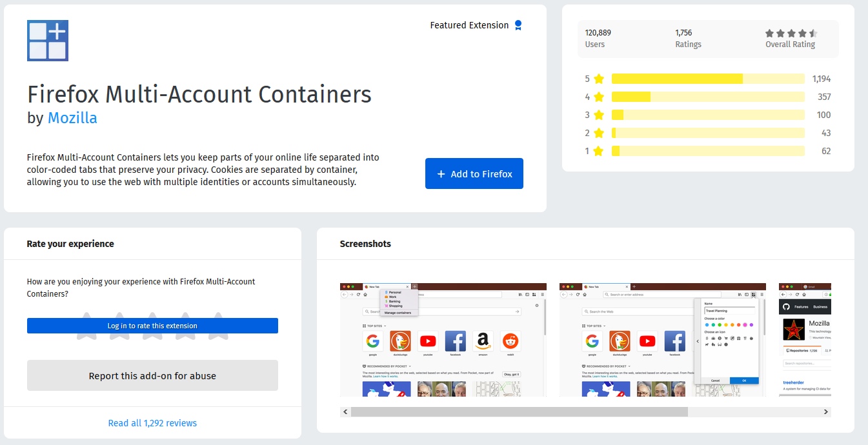The image size is (868, 445).
Task: Open first screenshot showing containers menu
Action: coord(443,339)
